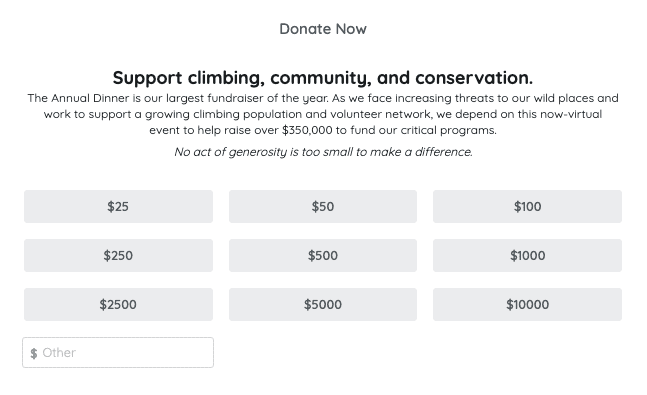
Task: Click the italic generosity tagline text
Action: click(323, 152)
